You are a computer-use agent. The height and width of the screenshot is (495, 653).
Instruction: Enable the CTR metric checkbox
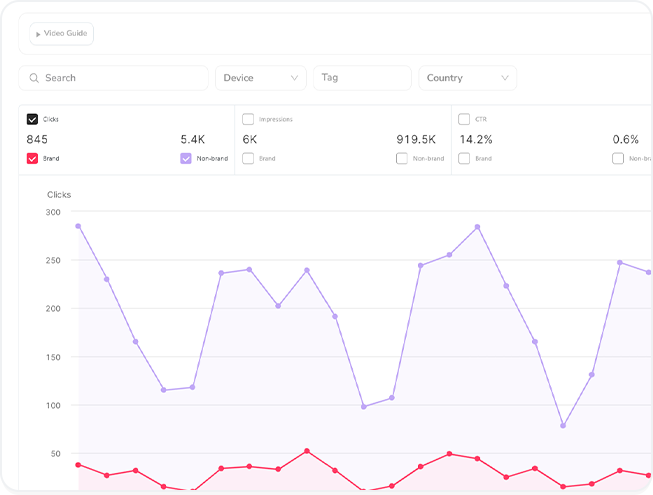(465, 119)
